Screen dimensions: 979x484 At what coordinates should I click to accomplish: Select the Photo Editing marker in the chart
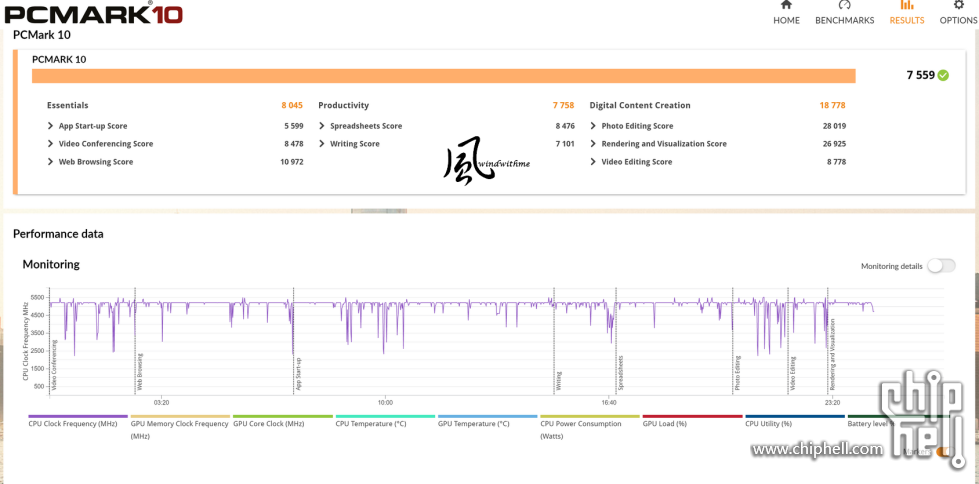tap(737, 373)
